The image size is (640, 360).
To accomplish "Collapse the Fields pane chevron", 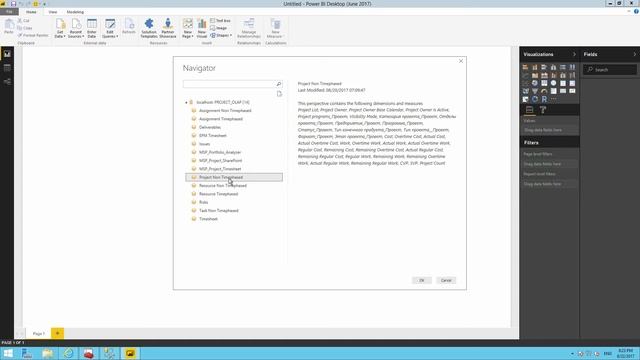I will click(635, 54).
